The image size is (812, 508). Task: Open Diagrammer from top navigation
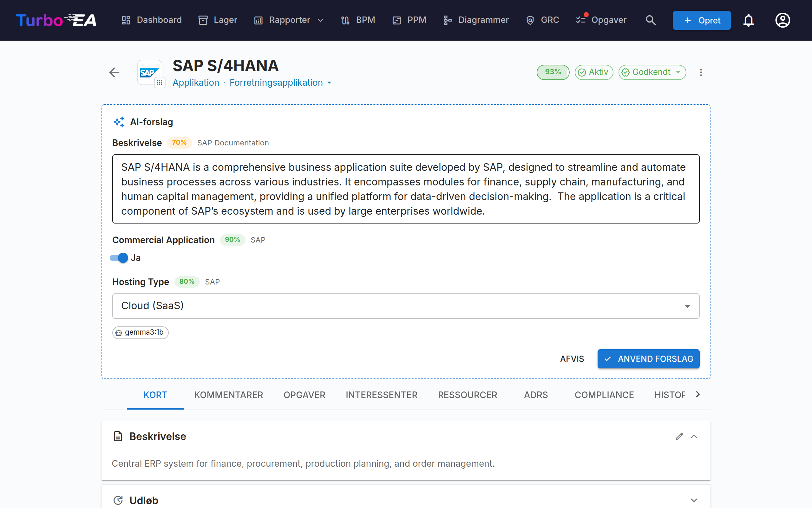tap(476, 20)
